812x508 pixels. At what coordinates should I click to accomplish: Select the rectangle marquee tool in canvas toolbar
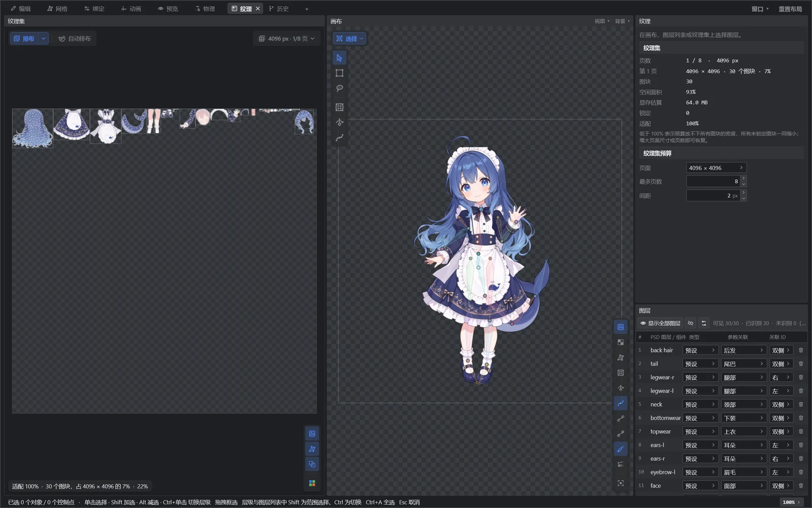(340, 73)
